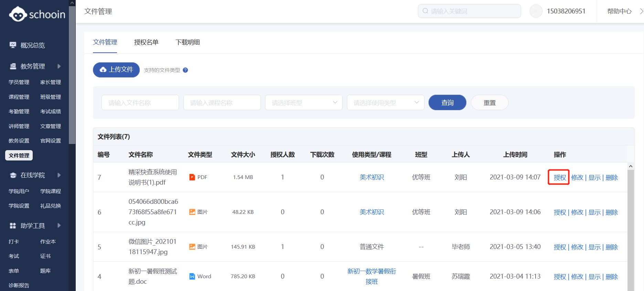Click the 概况总览 monitor icon
Image resolution: width=644 pixels, height=291 pixels.
(13, 45)
